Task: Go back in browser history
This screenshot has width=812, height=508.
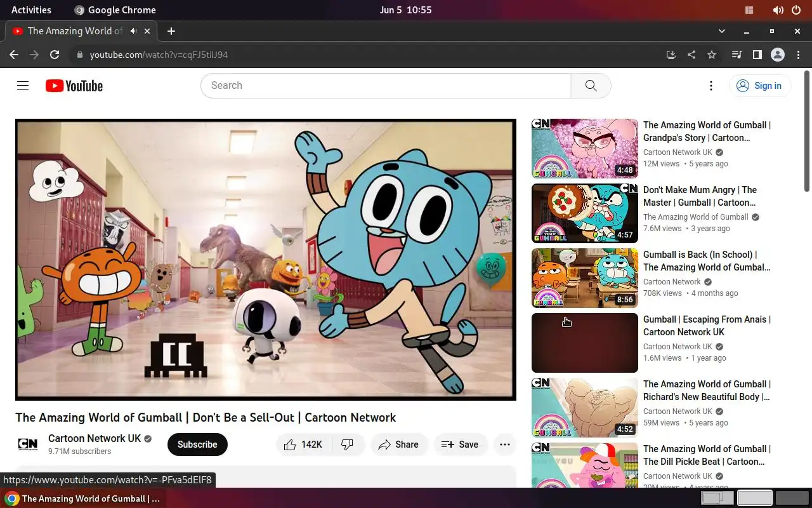Action: coord(14,55)
